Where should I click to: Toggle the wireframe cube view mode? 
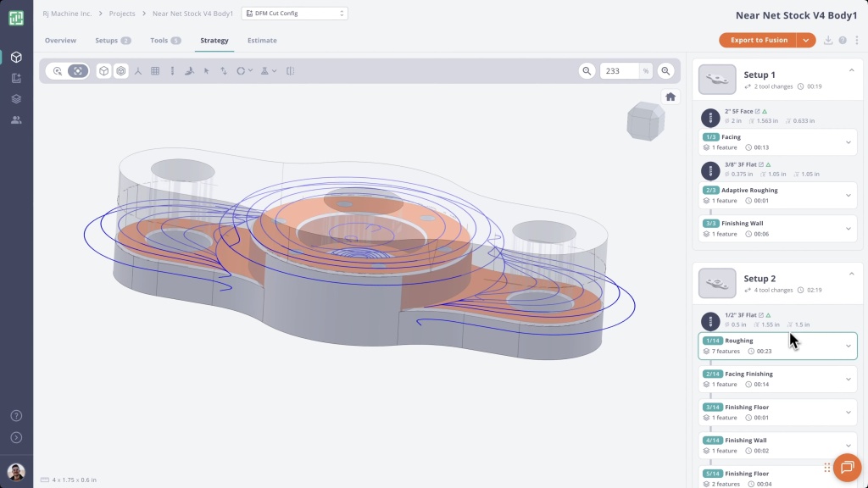121,71
